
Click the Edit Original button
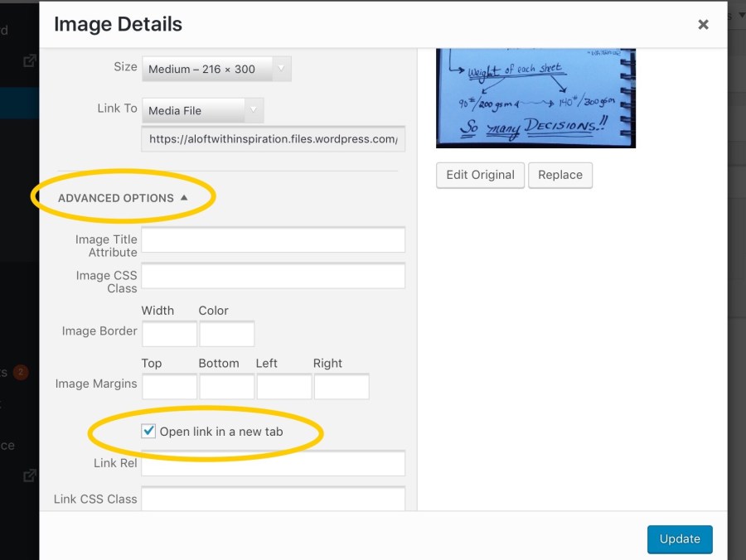tap(480, 175)
